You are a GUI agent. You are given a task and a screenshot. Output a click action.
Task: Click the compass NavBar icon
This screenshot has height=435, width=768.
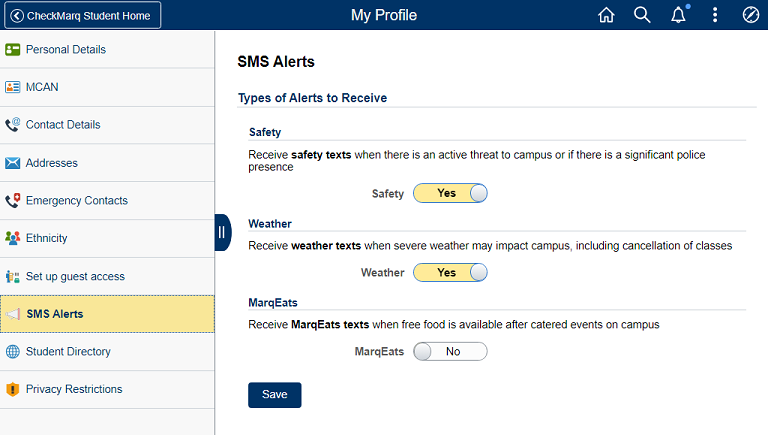tap(751, 15)
